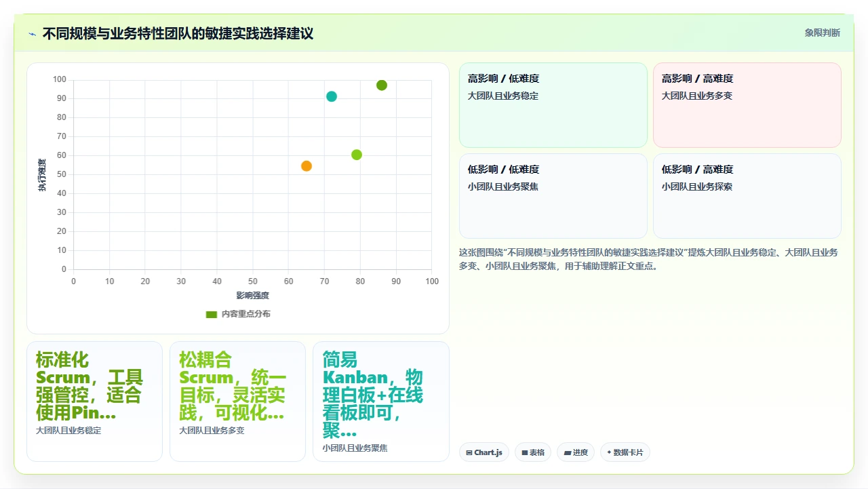This screenshot has width=868, height=489.
Task: Click the summary paragraph beginning with 这张图围绕
Action: pyautogui.click(x=649, y=259)
